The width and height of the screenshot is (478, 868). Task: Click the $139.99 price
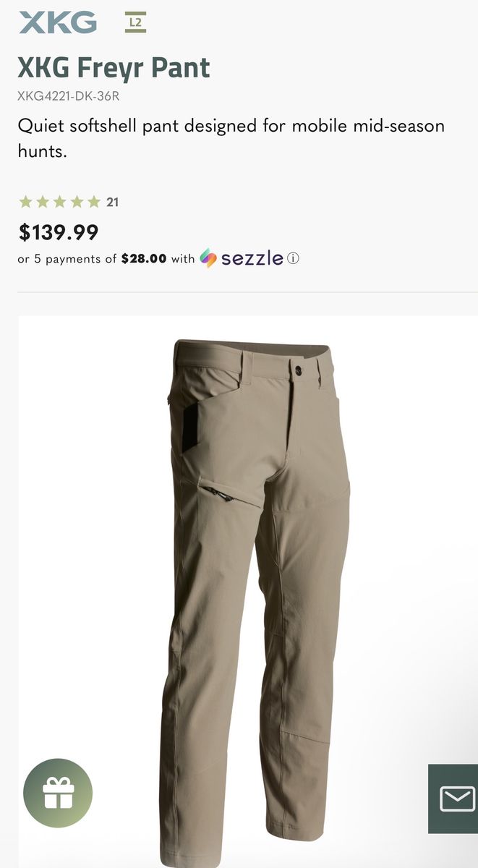point(59,232)
